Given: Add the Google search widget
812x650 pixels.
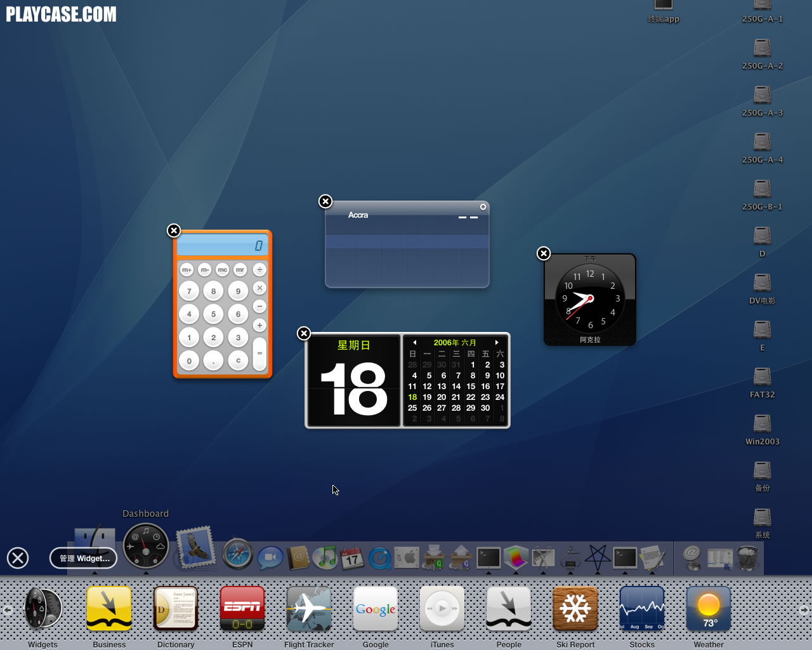Looking at the screenshot, I should (x=376, y=609).
